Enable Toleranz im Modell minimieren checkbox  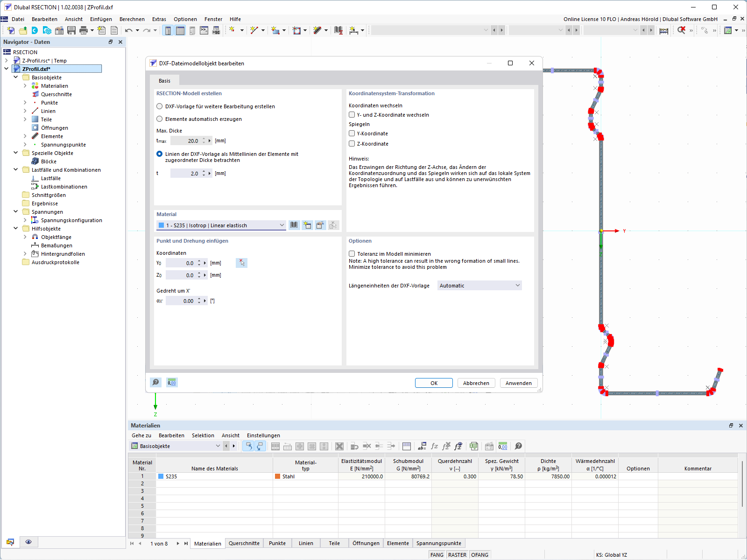point(352,254)
